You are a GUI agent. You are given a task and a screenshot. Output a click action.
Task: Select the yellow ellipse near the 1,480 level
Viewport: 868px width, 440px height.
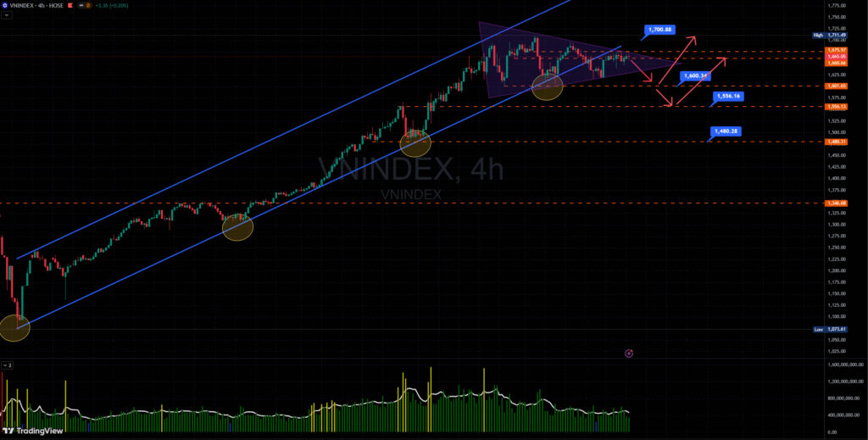point(415,142)
